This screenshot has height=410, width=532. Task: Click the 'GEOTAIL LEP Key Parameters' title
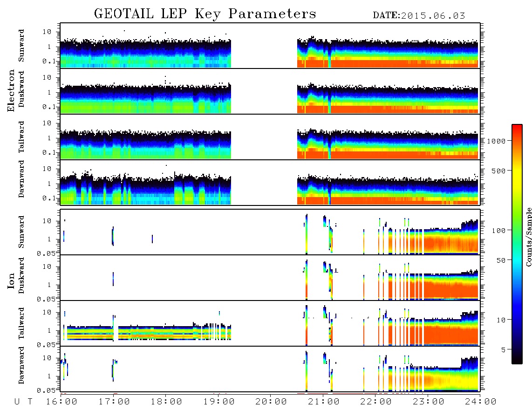pos(205,14)
